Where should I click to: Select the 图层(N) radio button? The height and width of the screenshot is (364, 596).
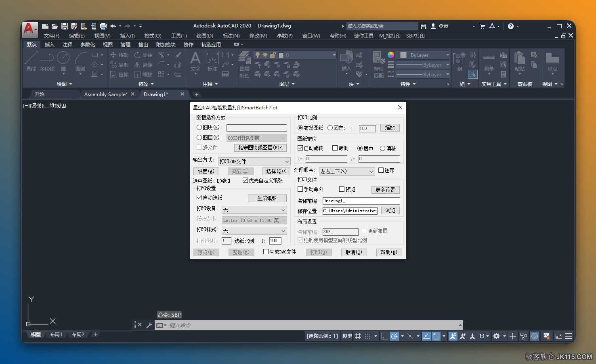coord(199,138)
